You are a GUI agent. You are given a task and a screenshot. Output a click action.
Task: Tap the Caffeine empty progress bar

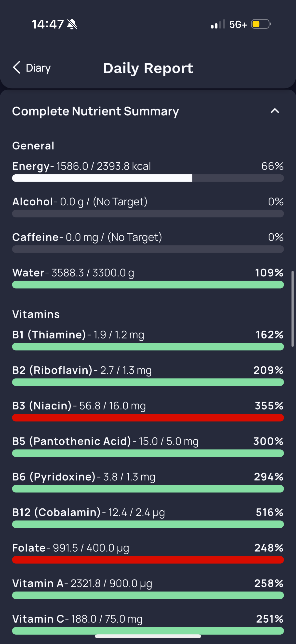click(148, 249)
